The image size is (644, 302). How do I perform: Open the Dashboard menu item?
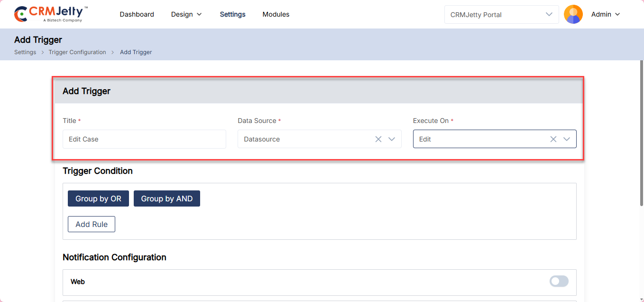[x=137, y=14]
